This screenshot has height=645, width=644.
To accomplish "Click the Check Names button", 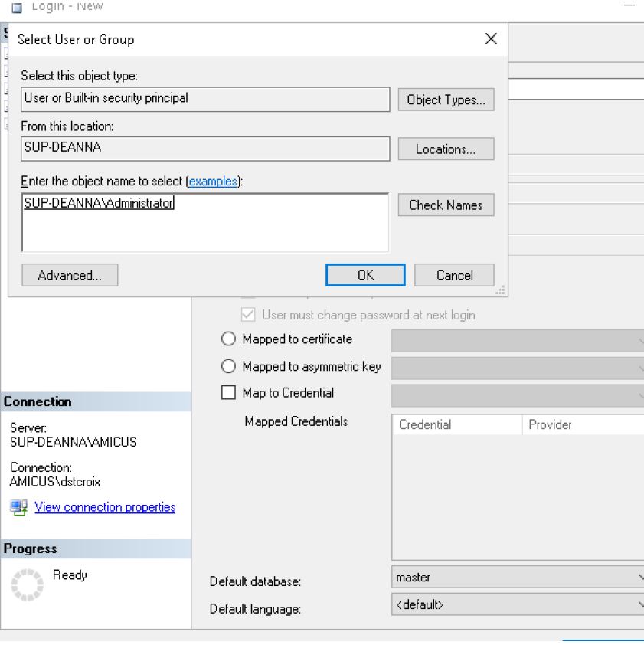I will [446, 205].
